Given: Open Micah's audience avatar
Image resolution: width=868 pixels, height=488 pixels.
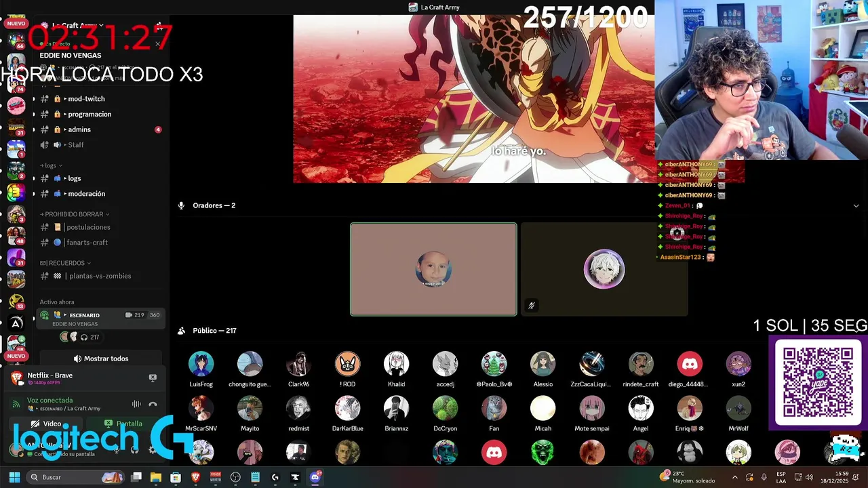Looking at the screenshot, I should [542, 409].
